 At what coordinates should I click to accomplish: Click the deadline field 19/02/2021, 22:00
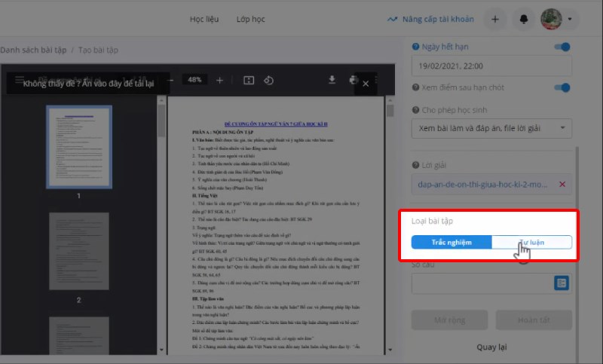tap(491, 66)
